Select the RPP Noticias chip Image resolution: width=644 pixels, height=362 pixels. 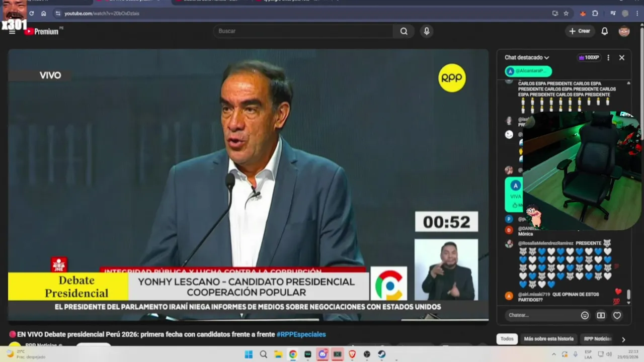(x=597, y=339)
